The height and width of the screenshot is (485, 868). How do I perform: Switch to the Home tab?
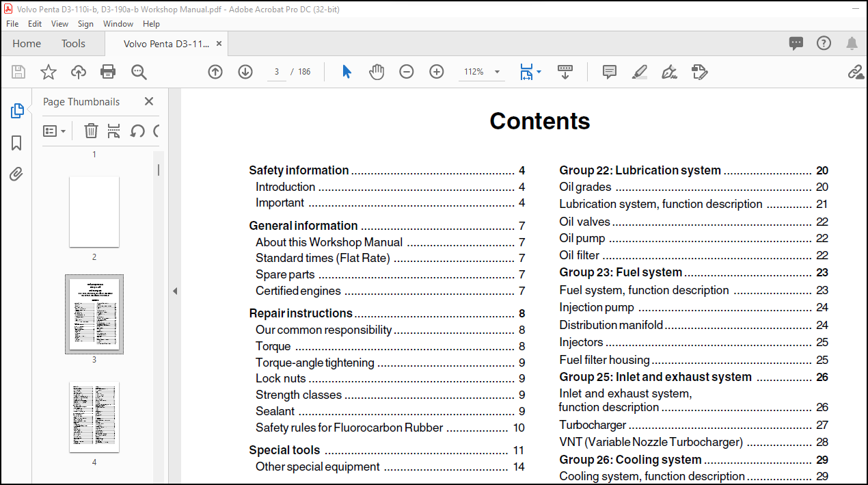27,43
